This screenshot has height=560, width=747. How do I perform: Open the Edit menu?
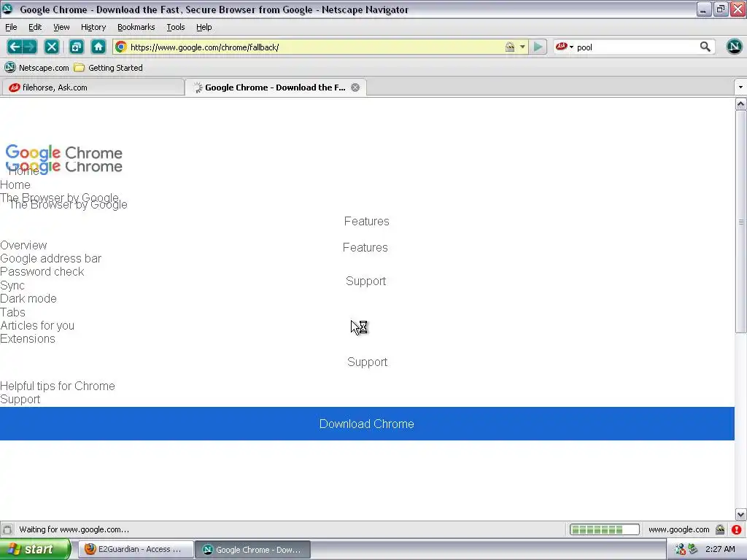pyautogui.click(x=35, y=27)
